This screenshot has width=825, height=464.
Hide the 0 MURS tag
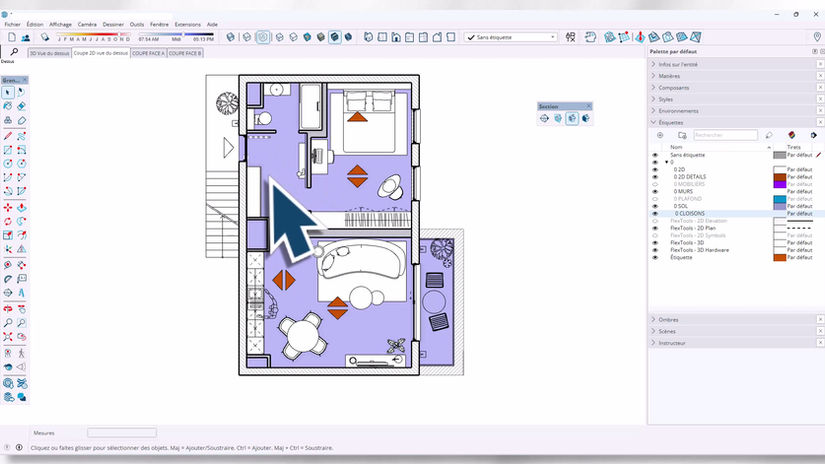coord(655,191)
